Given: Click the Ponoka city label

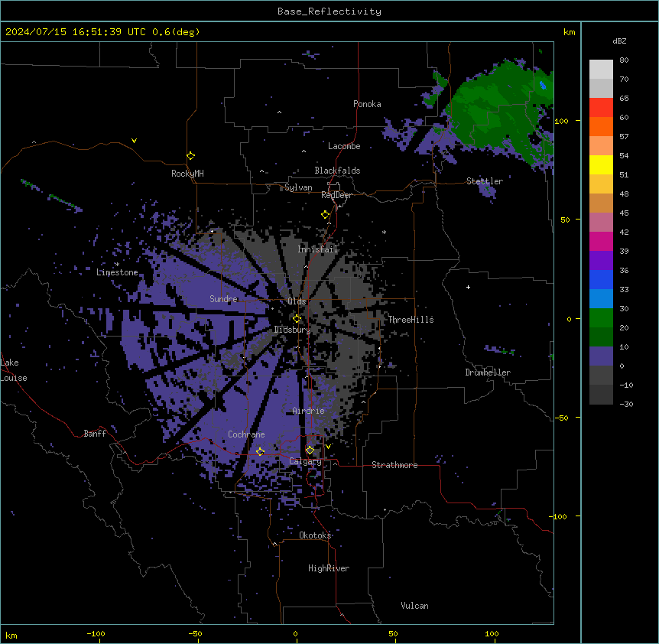Looking at the screenshot, I should [x=367, y=104].
